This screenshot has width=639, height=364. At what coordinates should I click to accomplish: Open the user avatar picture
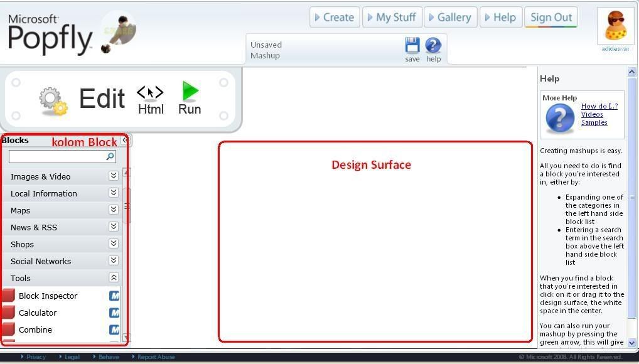[615, 26]
